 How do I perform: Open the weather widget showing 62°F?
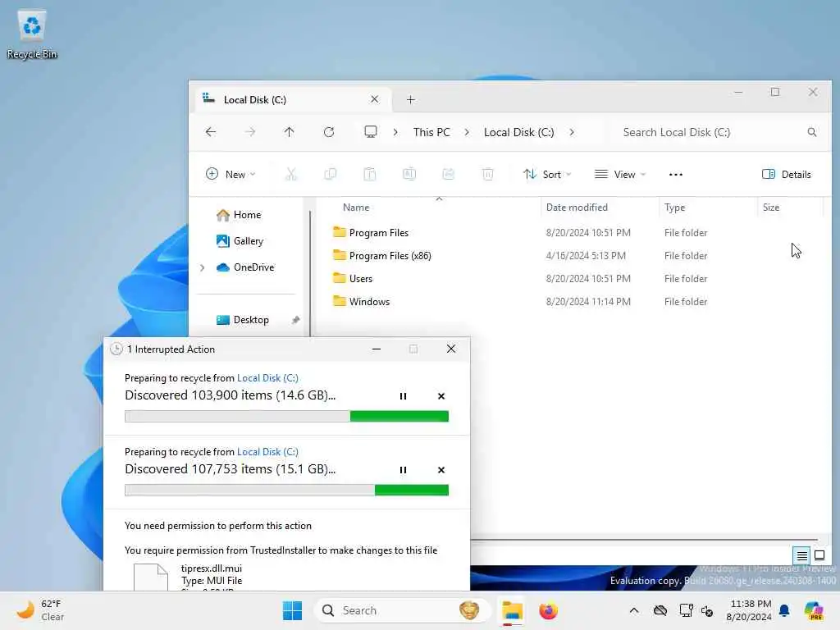pyautogui.click(x=40, y=610)
